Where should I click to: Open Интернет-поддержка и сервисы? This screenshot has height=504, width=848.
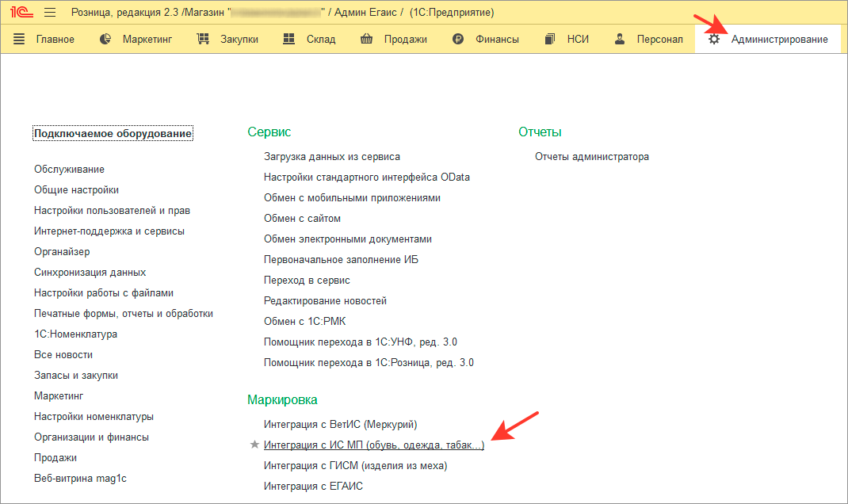pyautogui.click(x=109, y=231)
